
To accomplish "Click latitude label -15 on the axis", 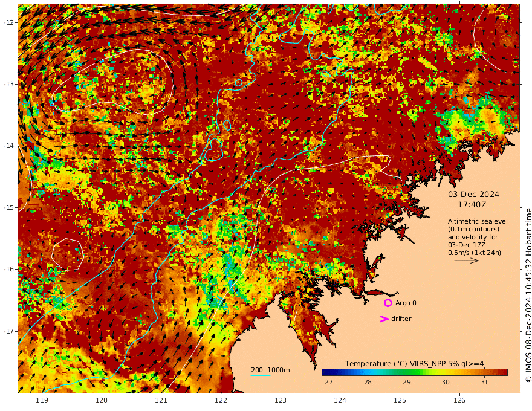I will [x=9, y=207].
